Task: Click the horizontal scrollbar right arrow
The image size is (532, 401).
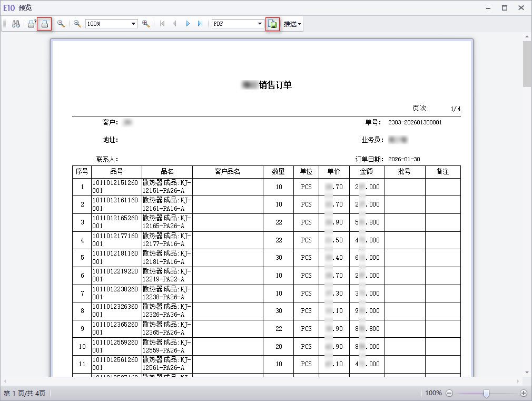Action: tap(519, 381)
